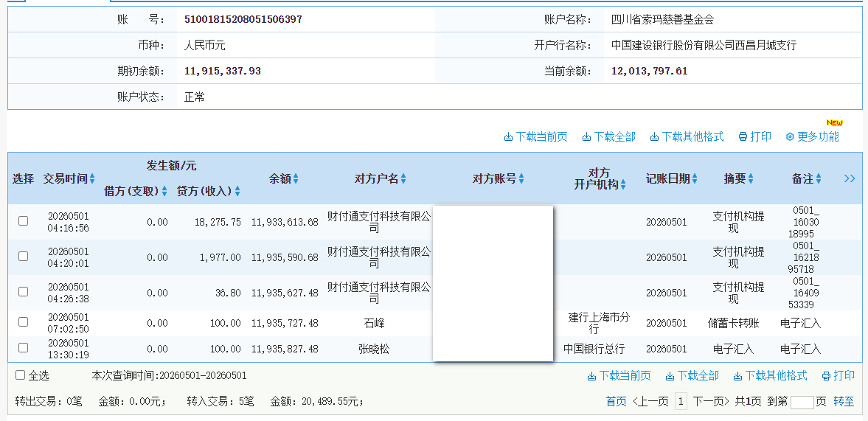Sort by 交易时间 column arrows
The image size is (868, 421).
tap(92, 178)
